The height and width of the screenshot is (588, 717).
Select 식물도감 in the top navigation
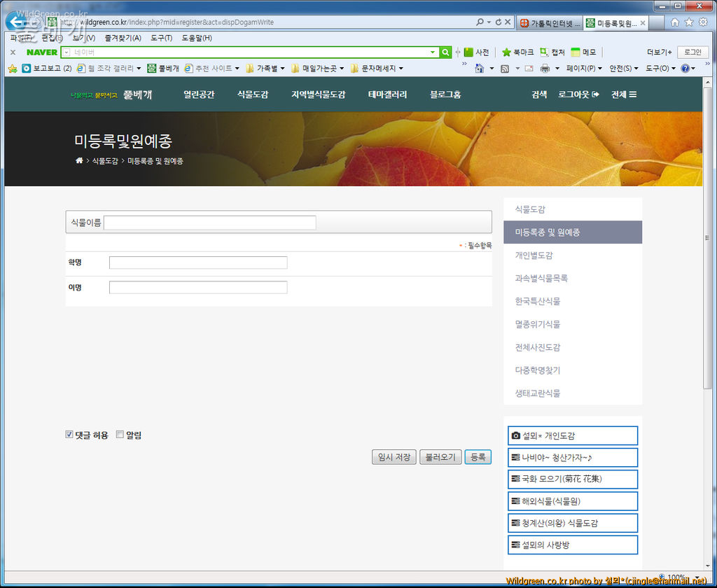click(253, 94)
